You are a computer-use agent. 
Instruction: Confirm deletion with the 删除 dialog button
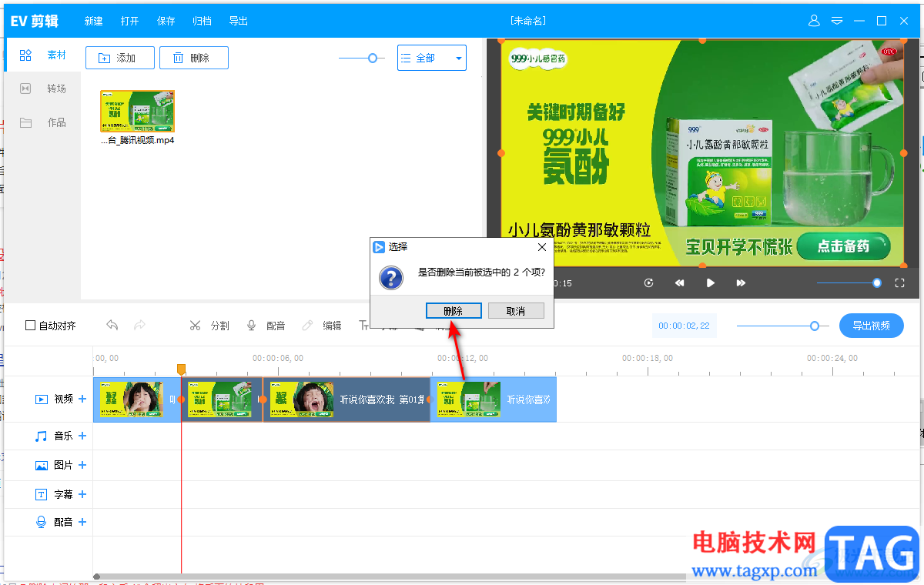(x=454, y=311)
